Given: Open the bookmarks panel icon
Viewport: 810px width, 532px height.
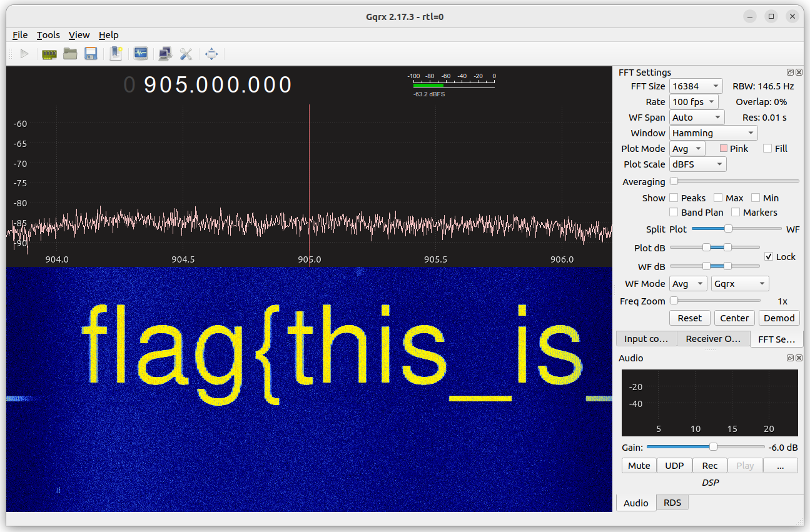Looking at the screenshot, I should pyautogui.click(x=116, y=54).
